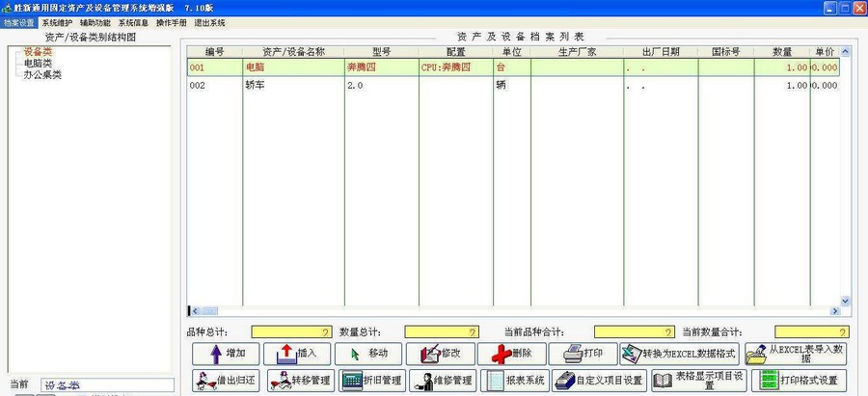This screenshot has height=396, width=868.
Task: Click the table's vertical scrollbar up arrow
Action: (845, 52)
